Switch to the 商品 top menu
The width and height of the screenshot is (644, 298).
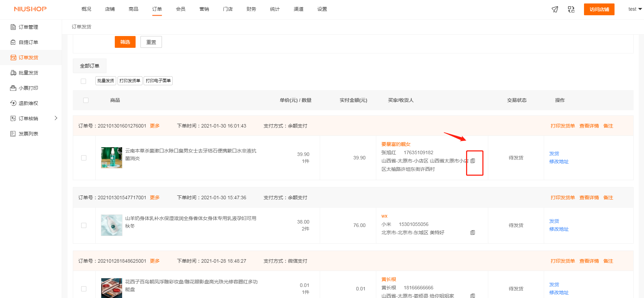(x=133, y=9)
